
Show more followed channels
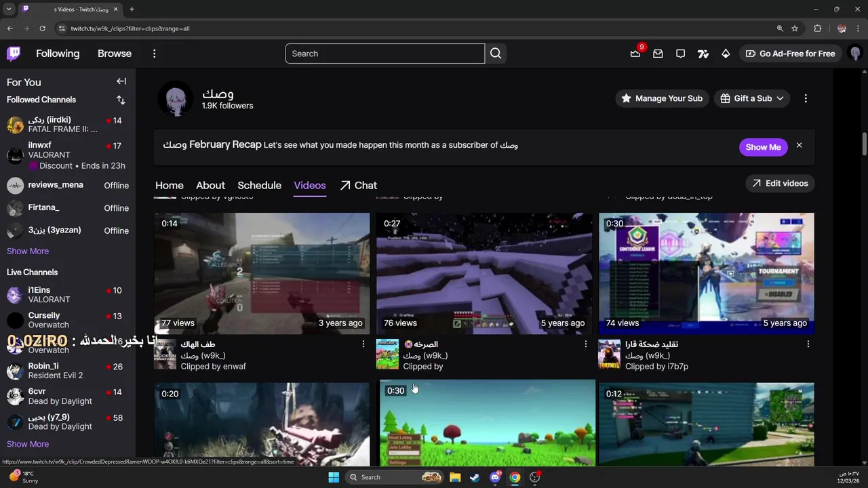(28, 251)
